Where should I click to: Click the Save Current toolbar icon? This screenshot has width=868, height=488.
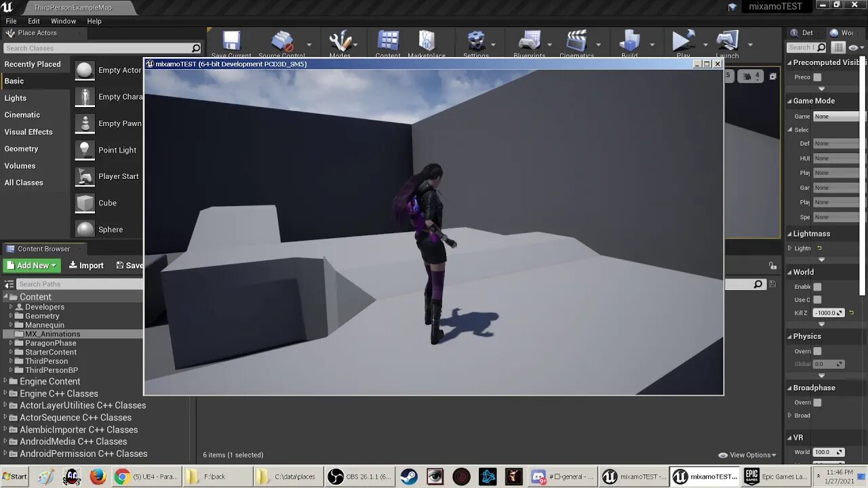231,41
